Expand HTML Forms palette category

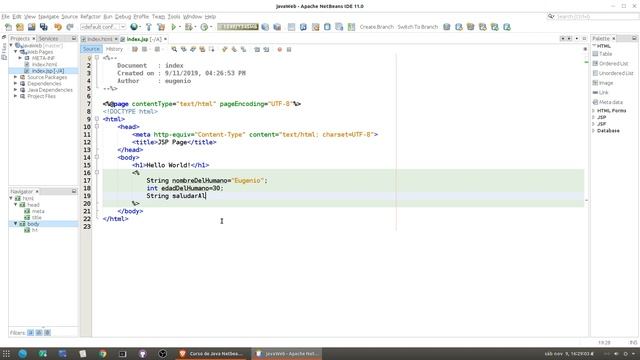click(x=593, y=111)
